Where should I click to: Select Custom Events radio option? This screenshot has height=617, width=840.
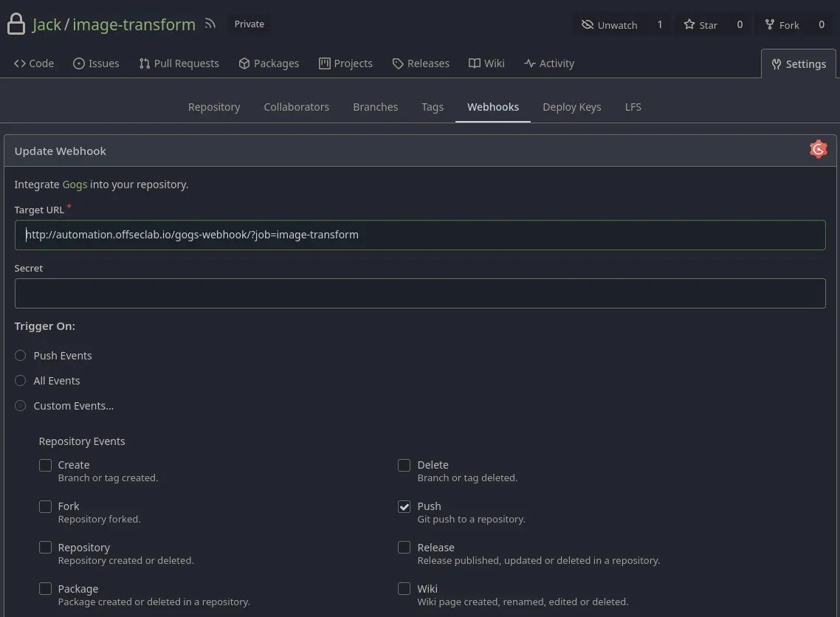pos(21,406)
